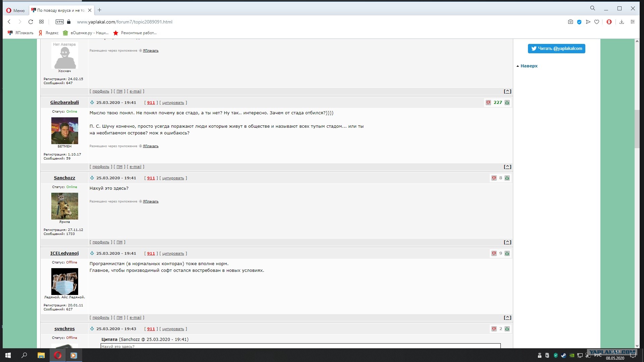Go back to the previous page

click(x=9, y=22)
